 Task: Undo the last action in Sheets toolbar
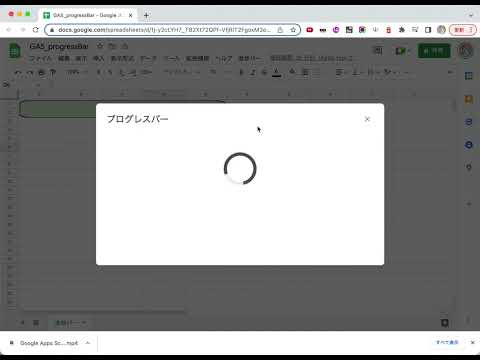[x=17, y=72]
